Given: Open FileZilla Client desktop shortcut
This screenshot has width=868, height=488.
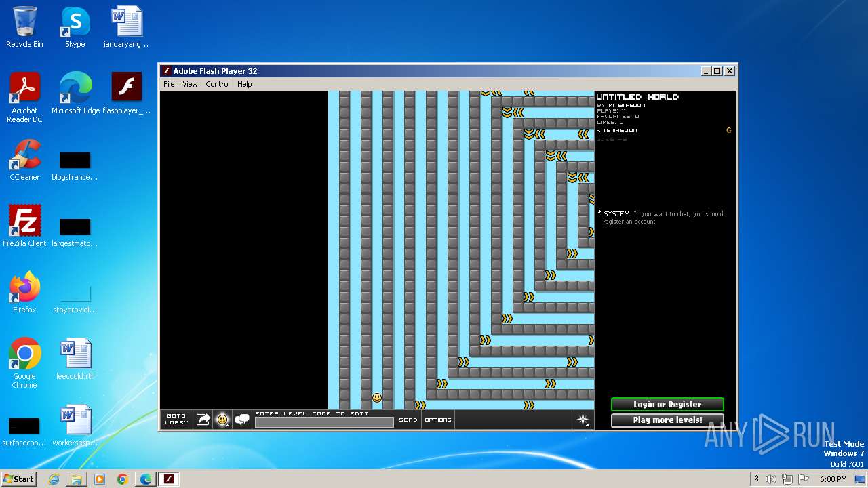Looking at the screenshot, I should tap(24, 226).
